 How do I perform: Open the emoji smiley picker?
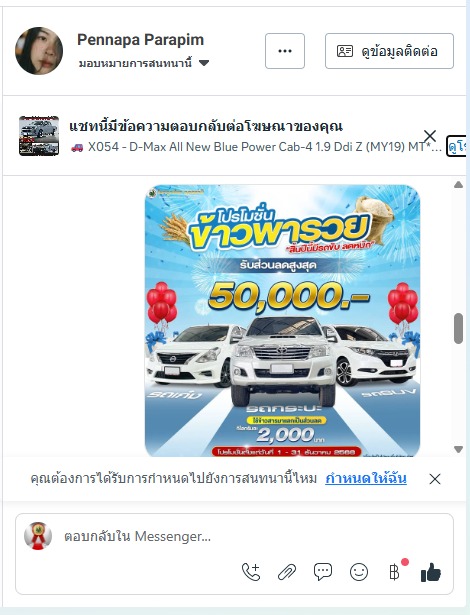point(359,572)
